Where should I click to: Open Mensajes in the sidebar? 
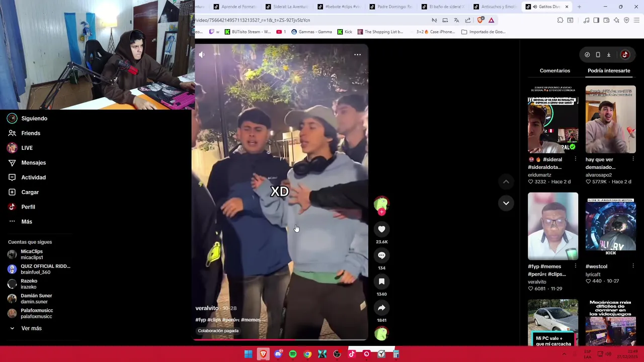point(27,162)
